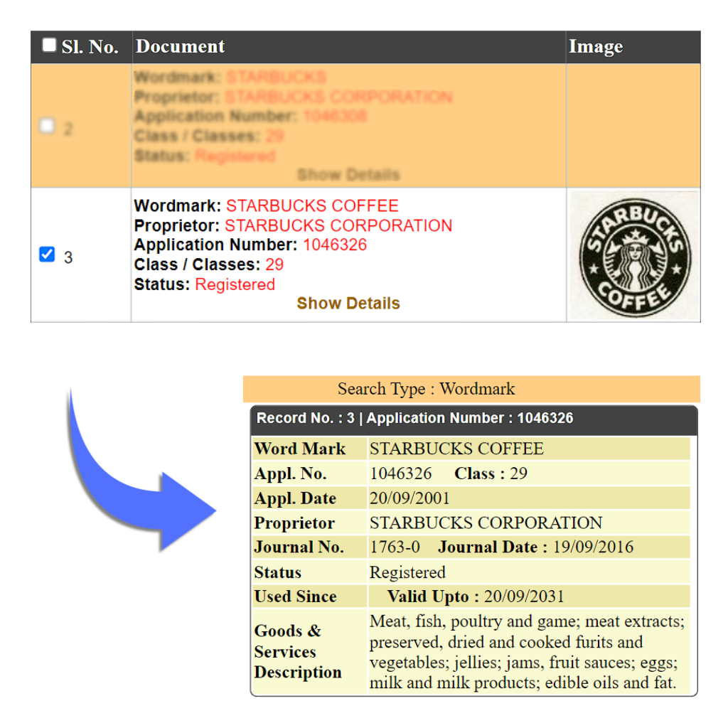The image size is (728, 728).
Task: Click the Document column header
Action: (181, 47)
